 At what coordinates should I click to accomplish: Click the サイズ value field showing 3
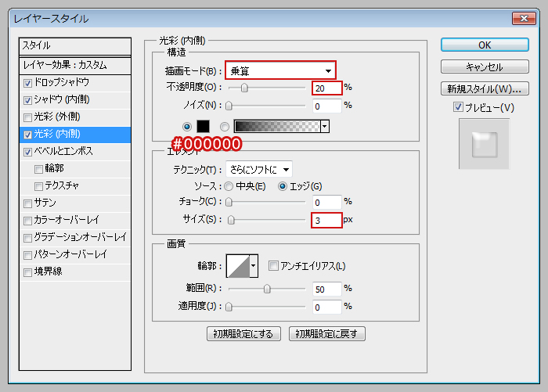(326, 221)
